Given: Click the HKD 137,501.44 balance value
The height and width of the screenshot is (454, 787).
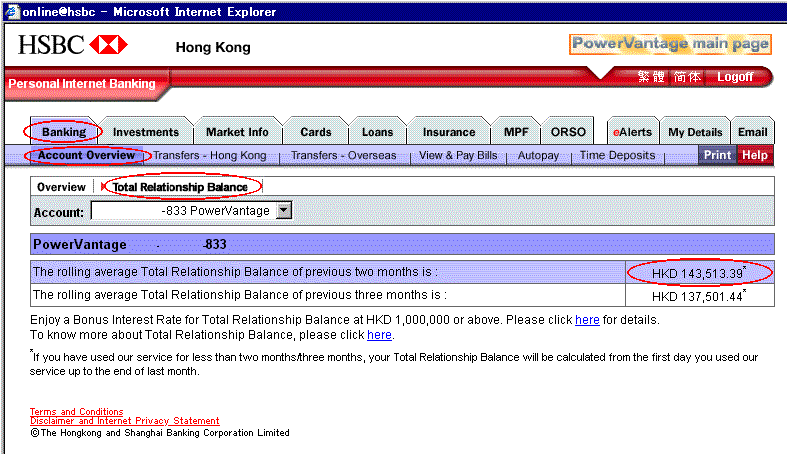Looking at the screenshot, I should click(x=698, y=296).
